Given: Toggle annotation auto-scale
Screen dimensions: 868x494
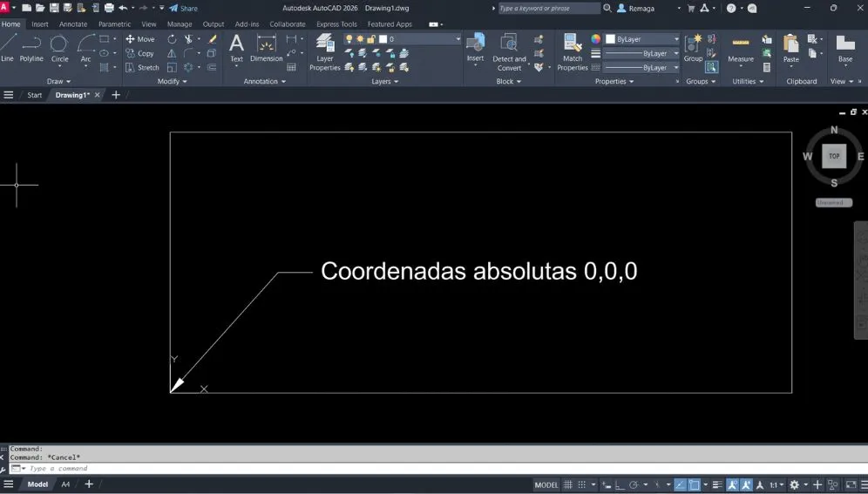Looking at the screenshot, I should pyautogui.click(x=746, y=485).
